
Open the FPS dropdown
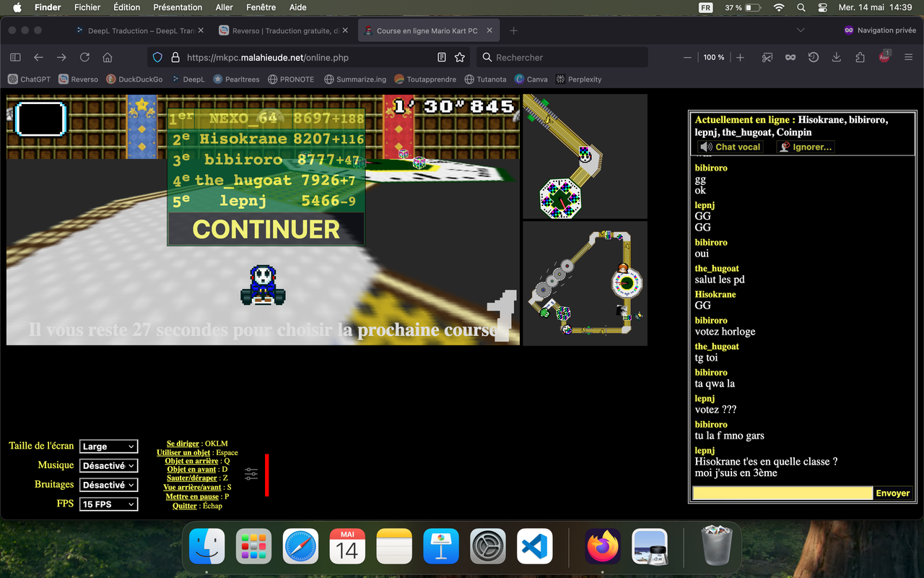pyautogui.click(x=109, y=504)
